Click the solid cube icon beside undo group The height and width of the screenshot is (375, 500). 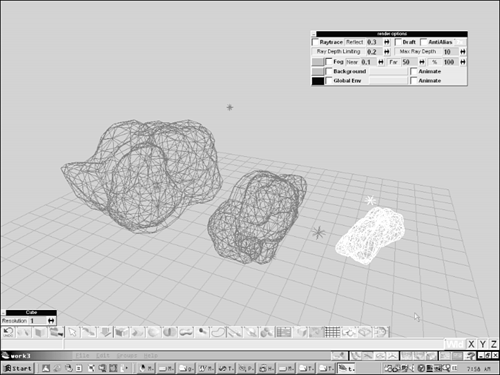(x=40, y=332)
